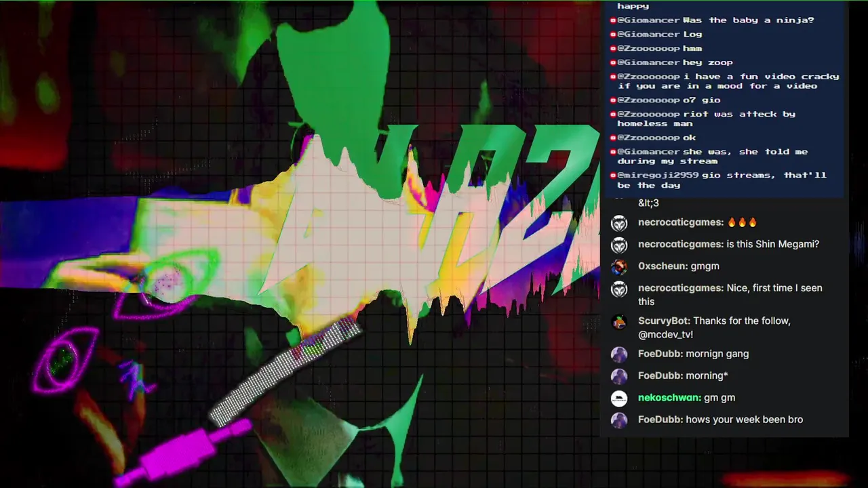Image resolution: width=868 pixels, height=488 pixels.
Task: Click red dot before 'Was the baby a ninja?'
Action: (x=612, y=20)
